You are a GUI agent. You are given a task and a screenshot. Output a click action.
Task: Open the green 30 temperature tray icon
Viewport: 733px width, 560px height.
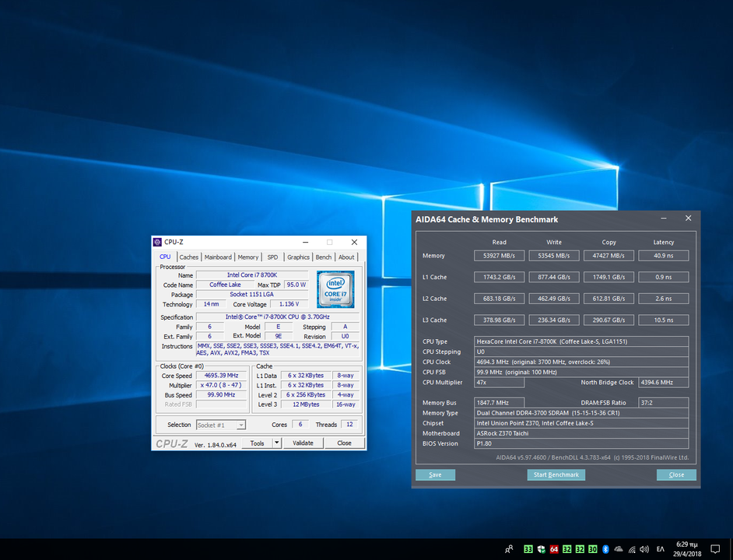point(592,549)
